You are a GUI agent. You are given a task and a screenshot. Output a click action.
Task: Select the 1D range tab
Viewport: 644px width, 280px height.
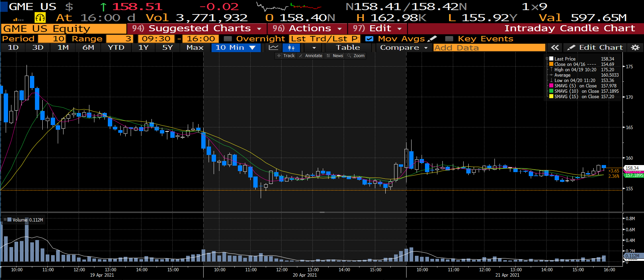click(x=13, y=48)
